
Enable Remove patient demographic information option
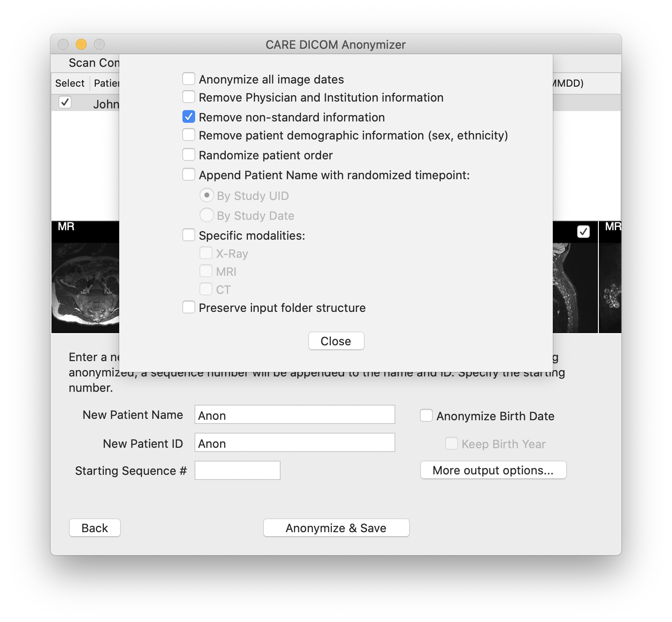(189, 135)
